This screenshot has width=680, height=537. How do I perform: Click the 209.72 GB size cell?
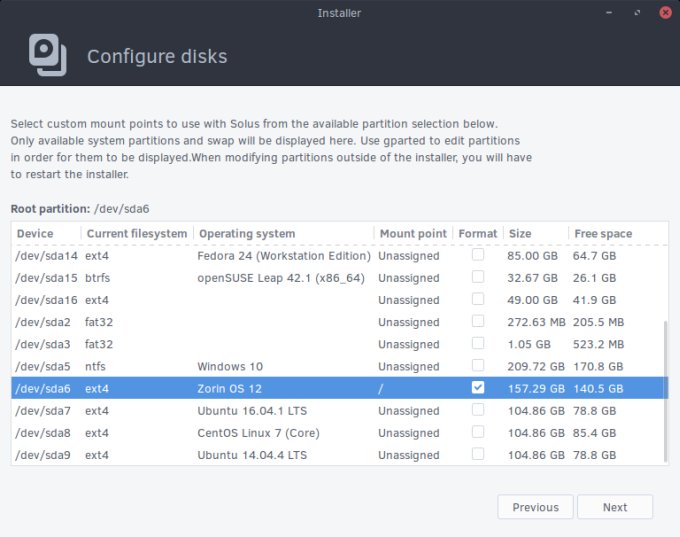536,367
